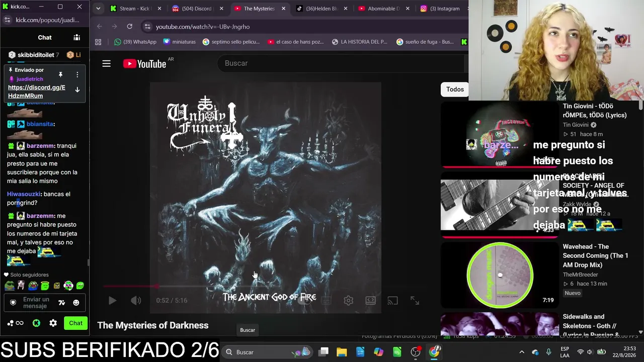Image resolution: width=644 pixels, height=362 pixels.
Task: Open File Explorer from the taskbar
Action: [x=342, y=352]
